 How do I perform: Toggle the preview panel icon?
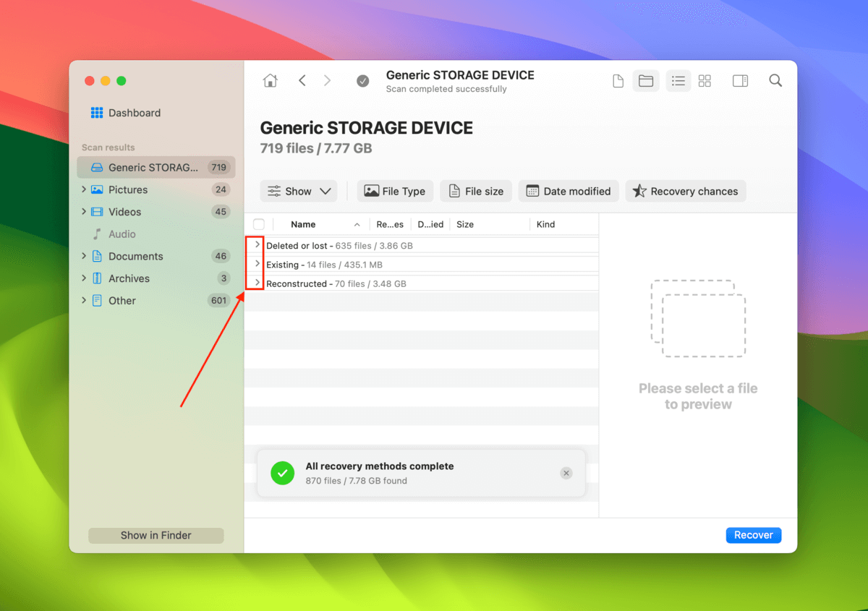pos(740,81)
